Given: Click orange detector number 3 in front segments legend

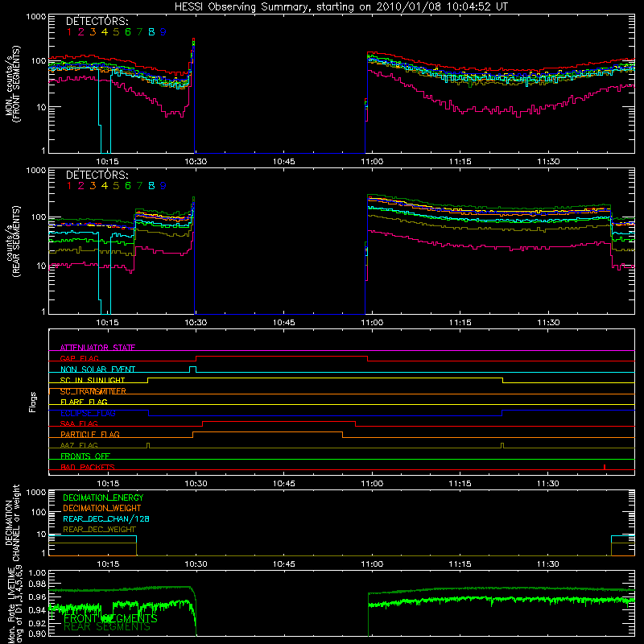Looking at the screenshot, I should pos(93,32).
